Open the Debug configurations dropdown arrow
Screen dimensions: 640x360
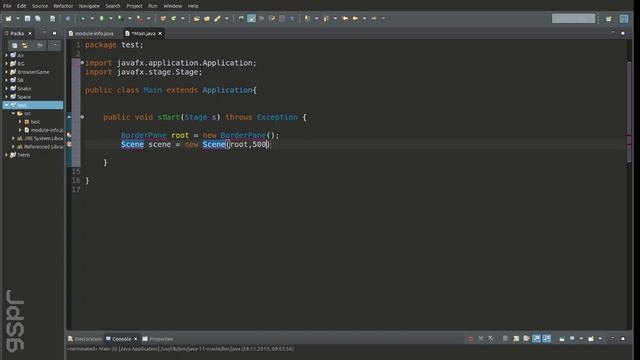(92, 18)
